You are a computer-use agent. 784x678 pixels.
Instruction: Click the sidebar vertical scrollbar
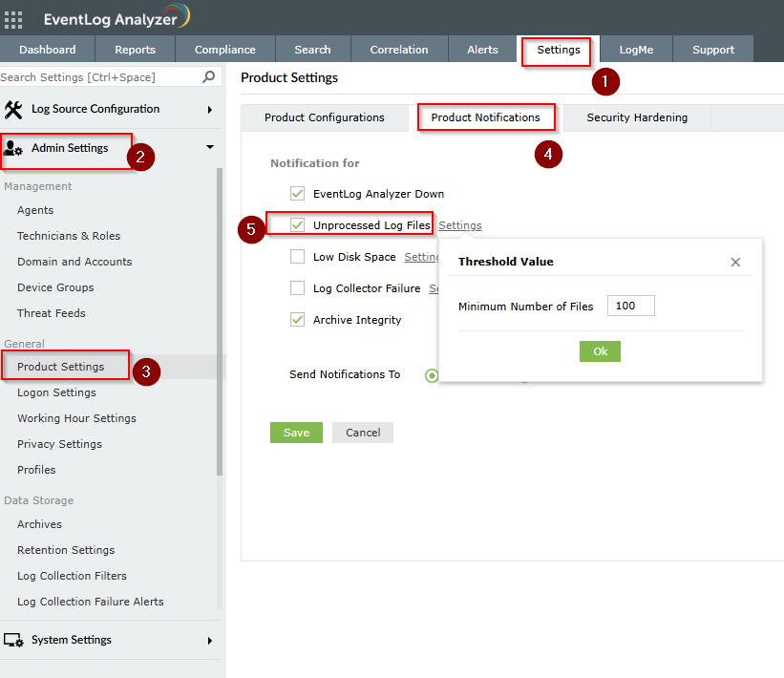pyautogui.click(x=220, y=322)
